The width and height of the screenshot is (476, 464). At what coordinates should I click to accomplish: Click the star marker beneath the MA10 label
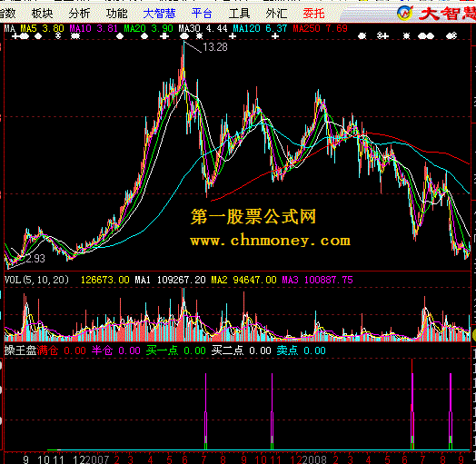75,36
